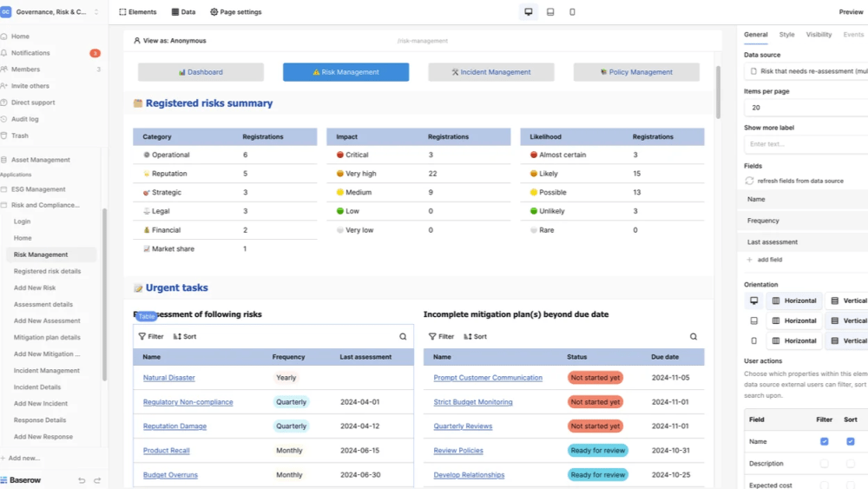Switch to smartphone device view icon
This screenshot has width=868, height=489.
coord(572,11)
